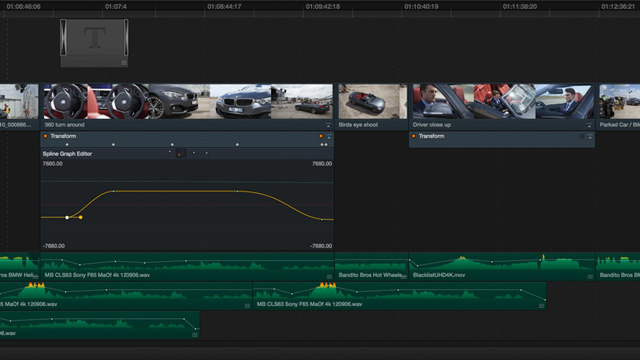Image resolution: width=640 pixels, height=360 pixels.
Task: Click timecode 01:09:42:18 on timeline ruler
Action: [x=323, y=7]
